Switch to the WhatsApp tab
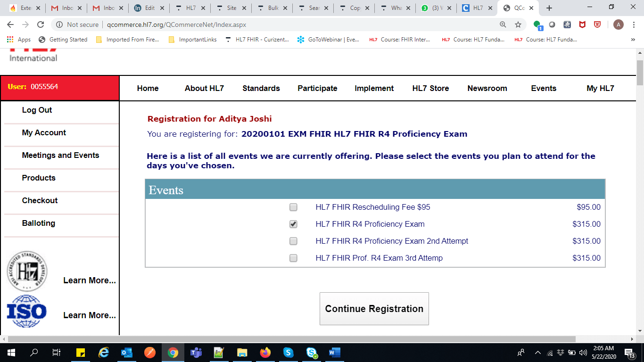644x362 pixels. tap(435, 8)
